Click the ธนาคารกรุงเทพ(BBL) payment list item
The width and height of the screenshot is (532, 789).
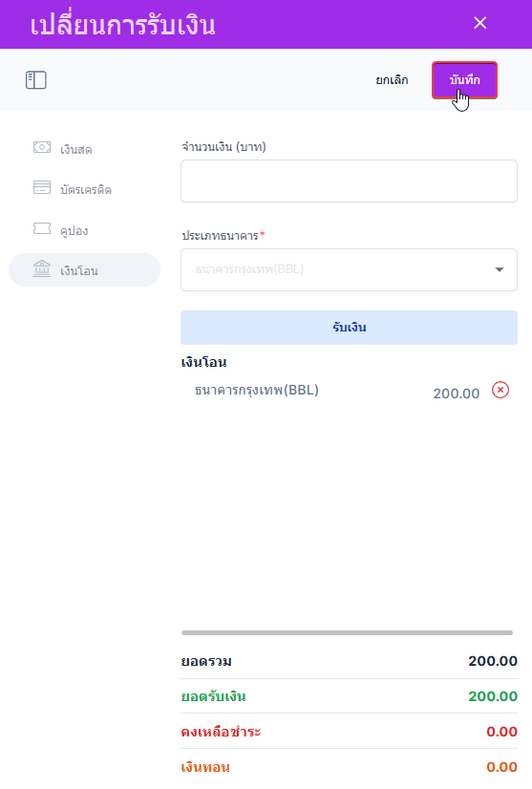tap(257, 390)
